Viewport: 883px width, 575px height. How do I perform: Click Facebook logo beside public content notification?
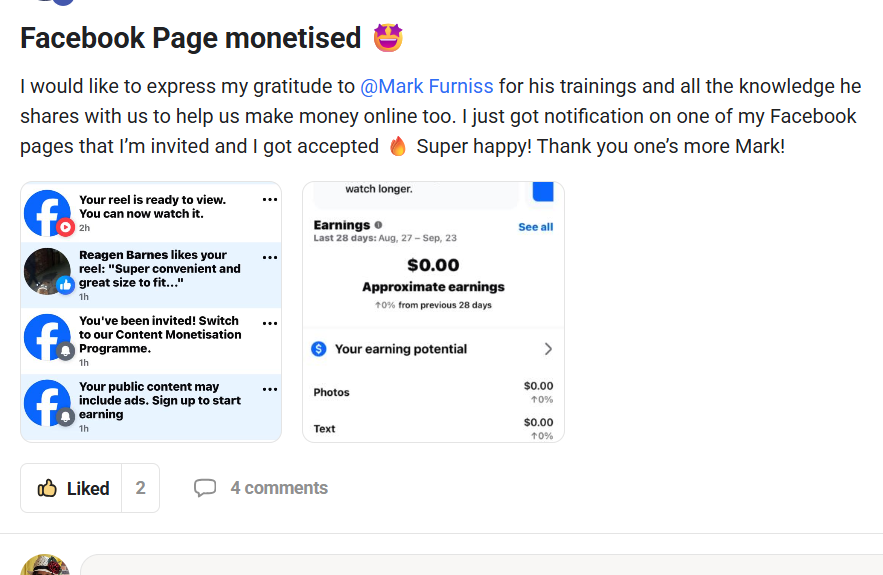[47, 403]
